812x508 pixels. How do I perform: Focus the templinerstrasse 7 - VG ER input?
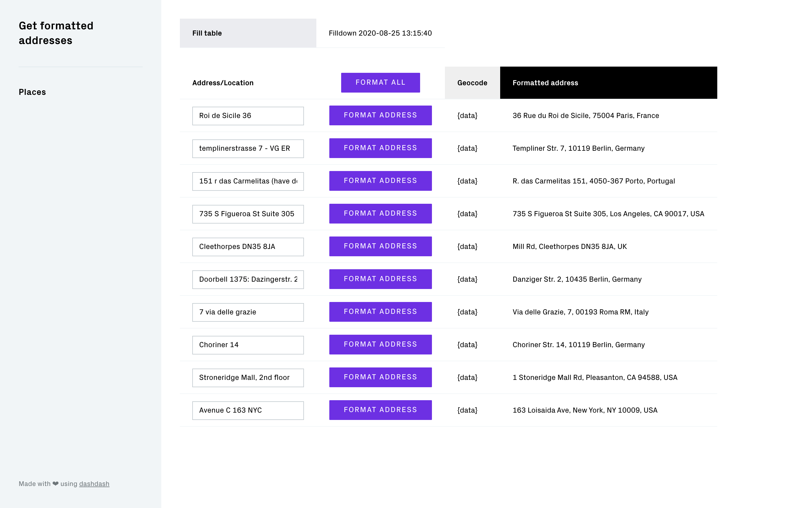(x=248, y=148)
